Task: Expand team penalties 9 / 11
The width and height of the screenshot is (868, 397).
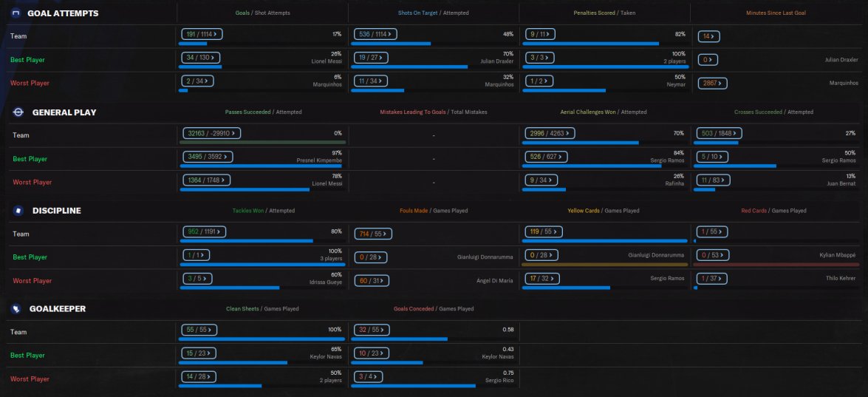Action: pos(540,34)
